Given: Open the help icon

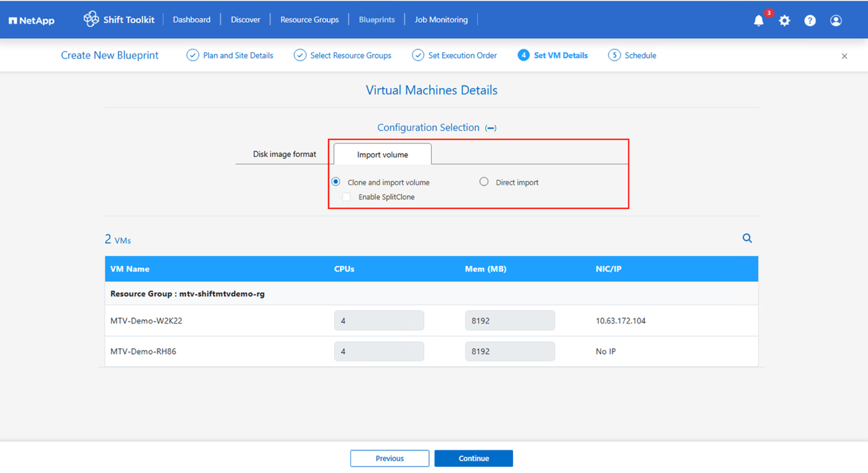Looking at the screenshot, I should (x=809, y=20).
